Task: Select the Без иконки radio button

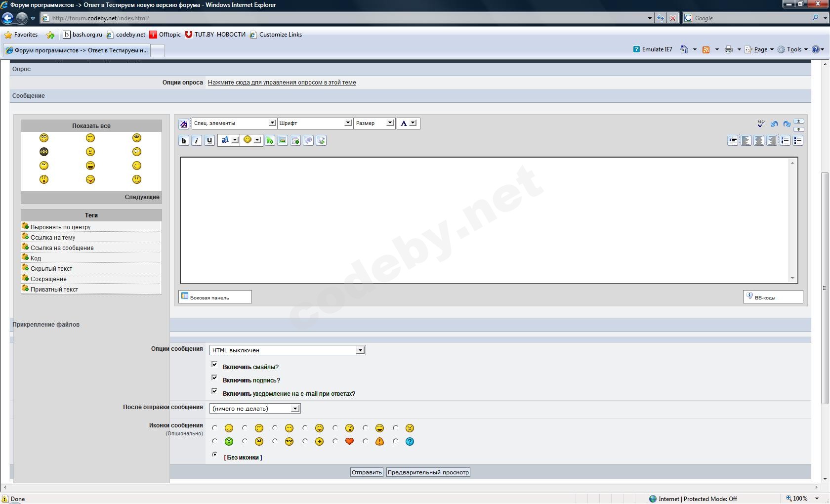Action: coord(214,454)
